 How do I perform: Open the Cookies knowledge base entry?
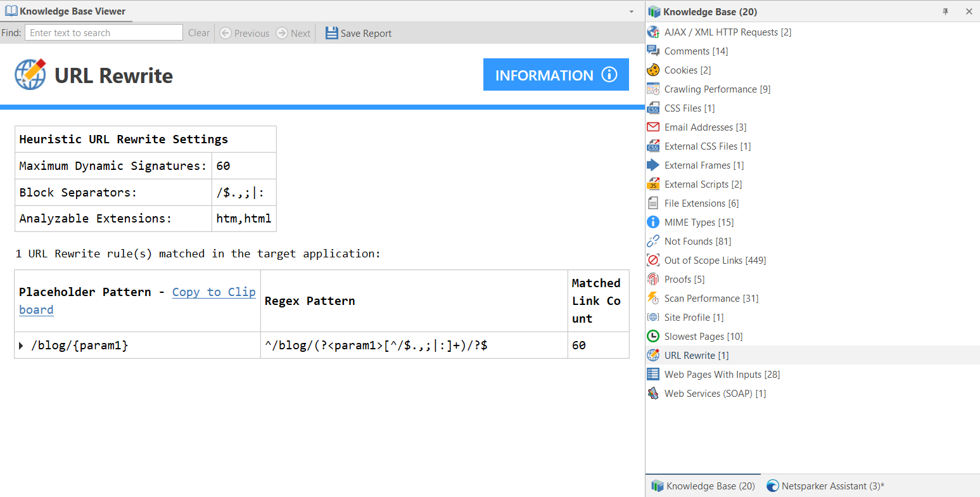click(686, 70)
